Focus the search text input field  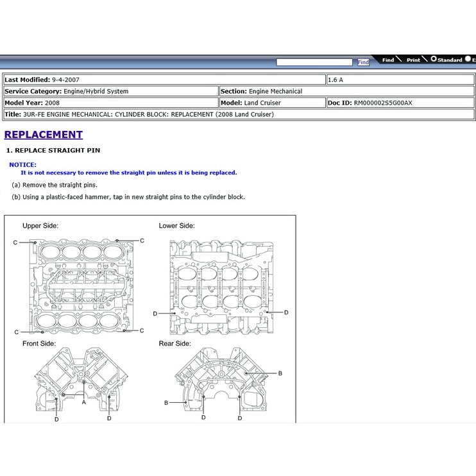click(314, 62)
